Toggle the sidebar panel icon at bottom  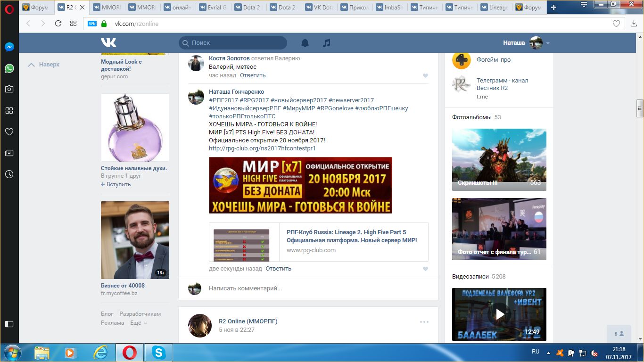pyautogui.click(x=9, y=324)
